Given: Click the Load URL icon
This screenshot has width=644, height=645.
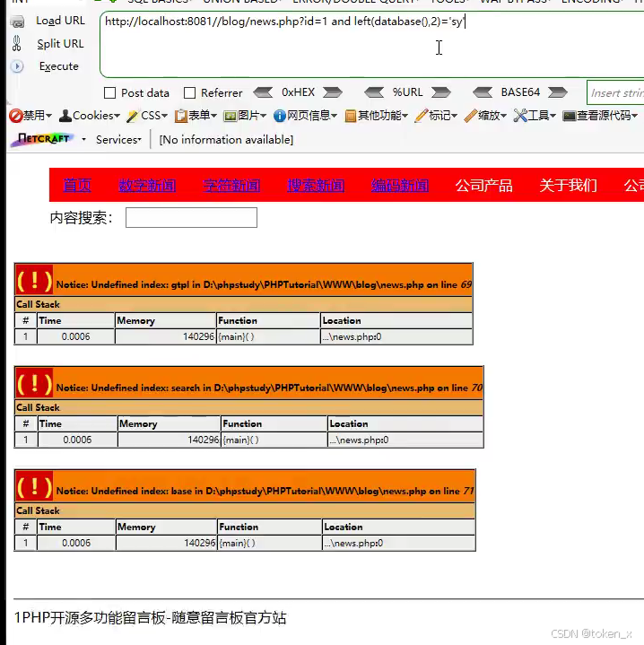Looking at the screenshot, I should click(x=17, y=22).
